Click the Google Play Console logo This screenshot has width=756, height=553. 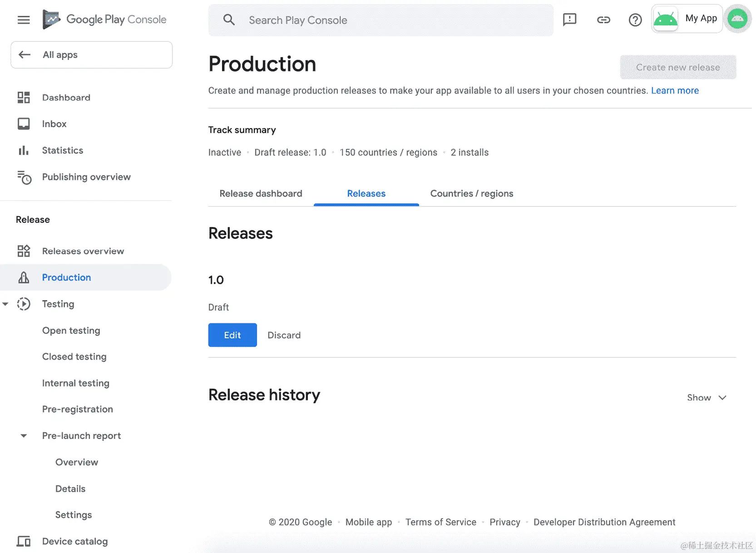coord(105,20)
